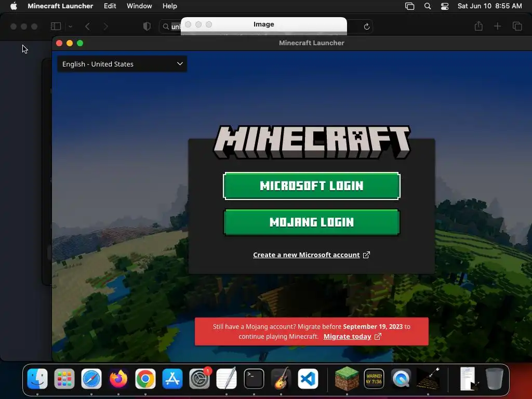Screen dimensions: 532x399
Task: Open the Minecraft Launcher app menu
Action: [60, 6]
